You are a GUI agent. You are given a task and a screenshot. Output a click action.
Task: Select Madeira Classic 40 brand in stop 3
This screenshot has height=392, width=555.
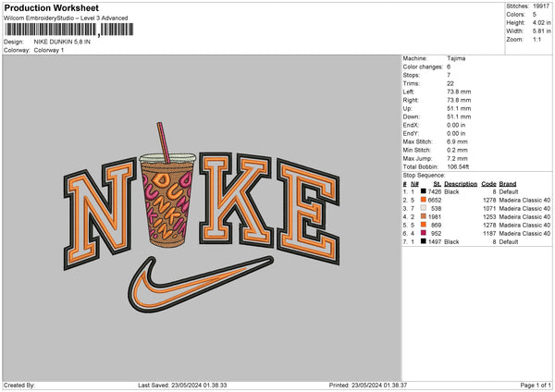524,208
